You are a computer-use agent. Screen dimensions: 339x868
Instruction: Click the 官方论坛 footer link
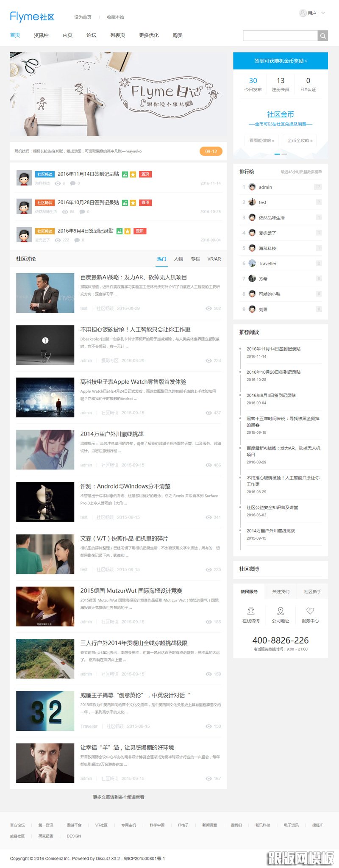tap(17, 825)
